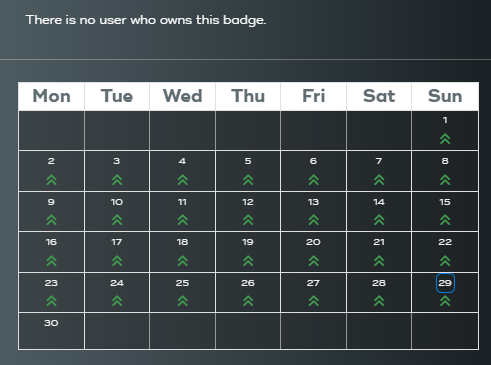
Task: Click green double-chevron icon under day 1
Action: tap(445, 139)
